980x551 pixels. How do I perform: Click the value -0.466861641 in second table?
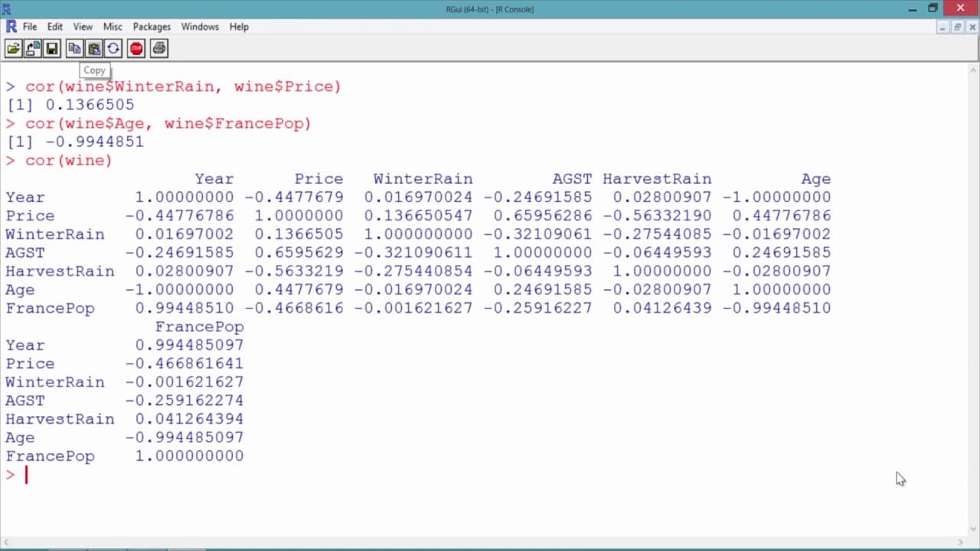click(185, 364)
